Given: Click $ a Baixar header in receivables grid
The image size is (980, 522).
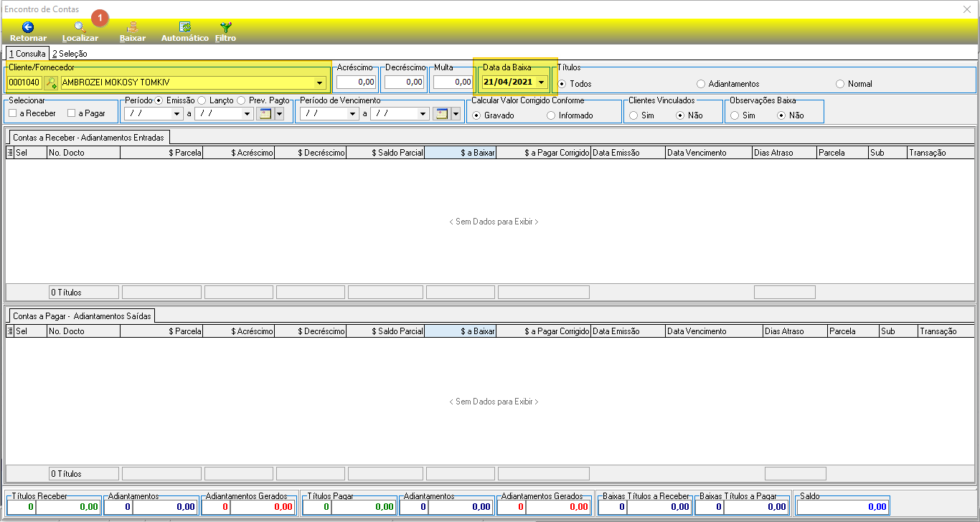Looking at the screenshot, I should 461,153.
